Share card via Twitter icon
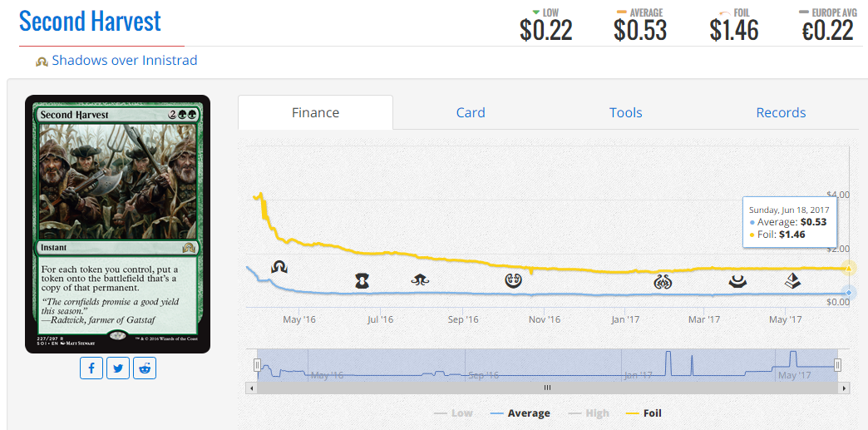The height and width of the screenshot is (430, 868). [x=118, y=368]
